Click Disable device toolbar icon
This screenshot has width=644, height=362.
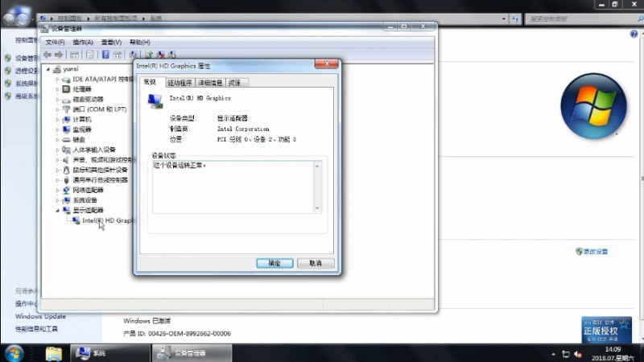pos(172,55)
